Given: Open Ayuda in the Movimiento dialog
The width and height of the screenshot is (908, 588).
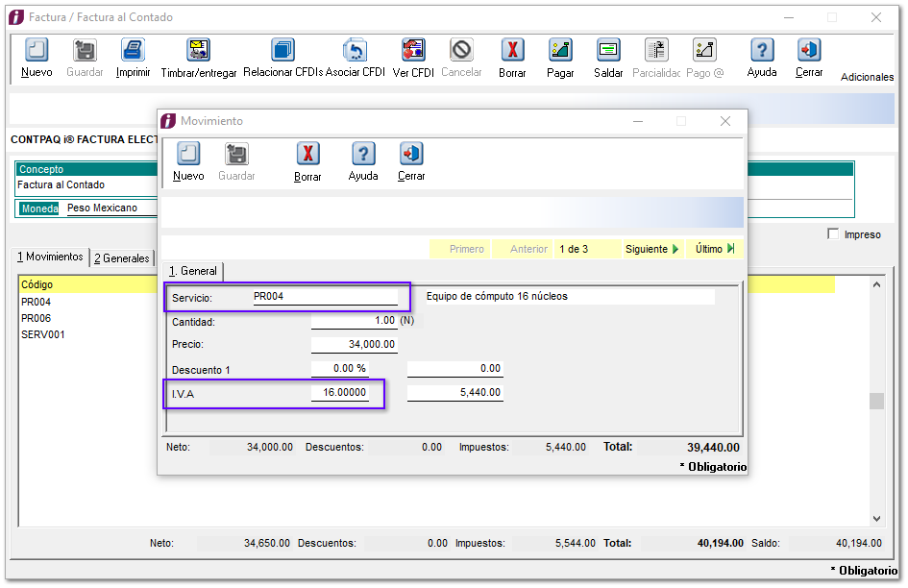Looking at the screenshot, I should [x=363, y=155].
